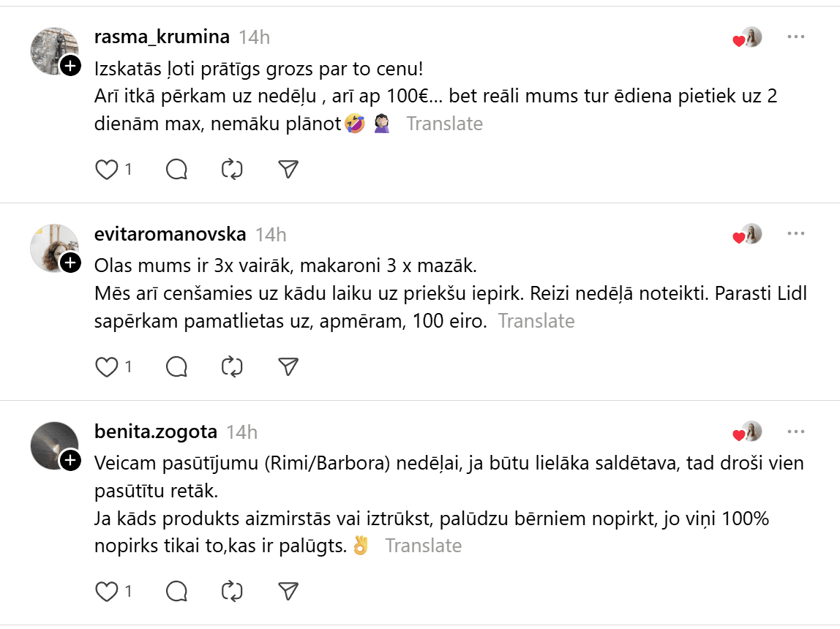Share rasma_krumina's comment via send icon
The width and height of the screenshot is (840, 629).
point(289,170)
